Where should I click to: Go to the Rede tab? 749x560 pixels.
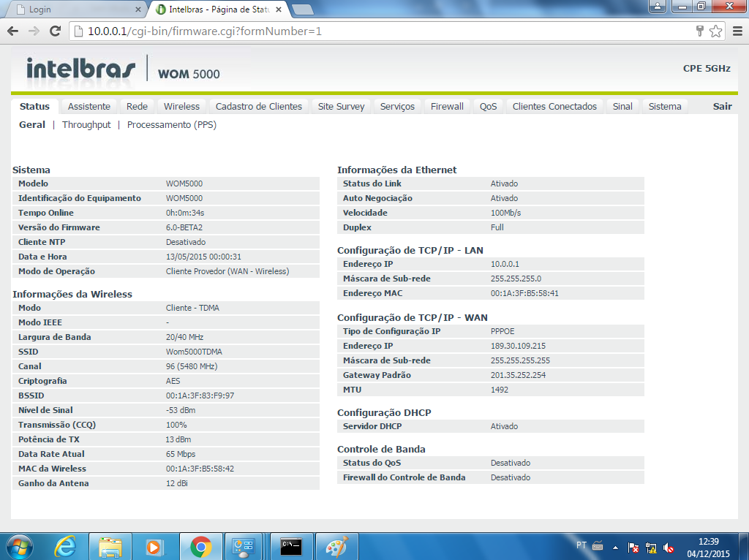pos(137,107)
